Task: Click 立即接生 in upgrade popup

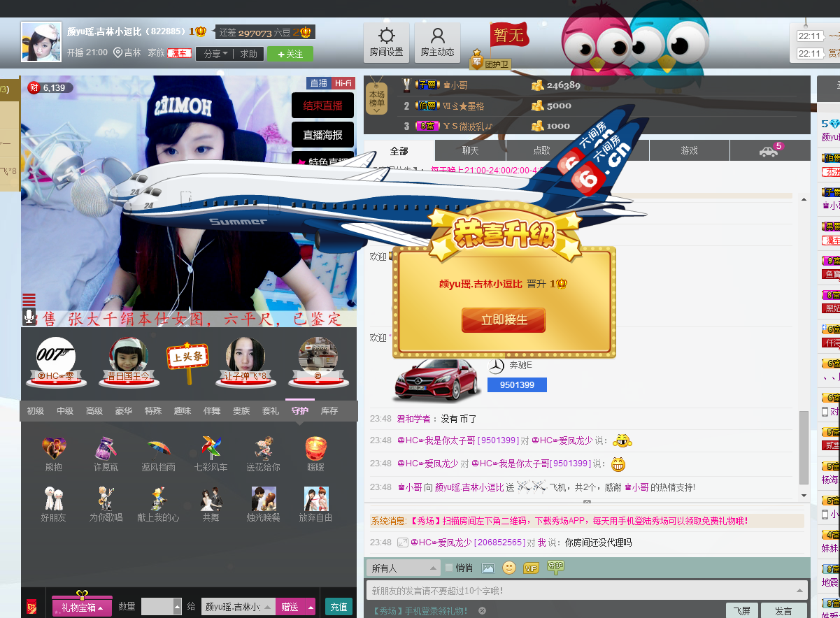Action: click(504, 320)
